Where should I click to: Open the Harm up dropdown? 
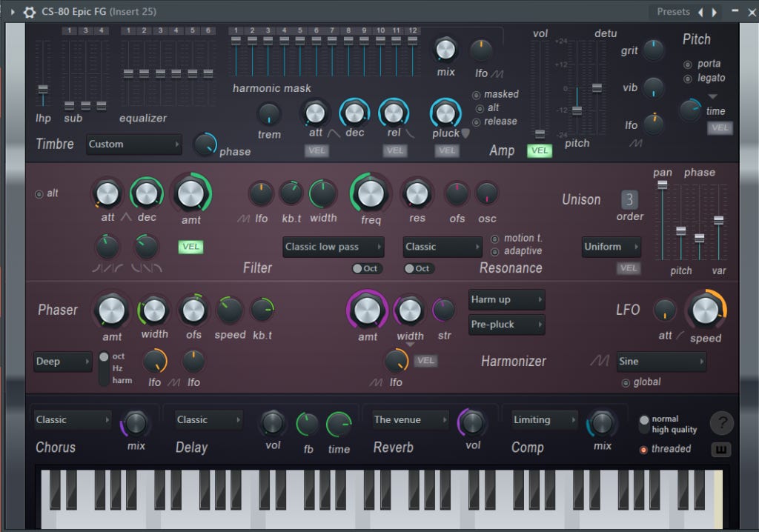click(x=507, y=299)
